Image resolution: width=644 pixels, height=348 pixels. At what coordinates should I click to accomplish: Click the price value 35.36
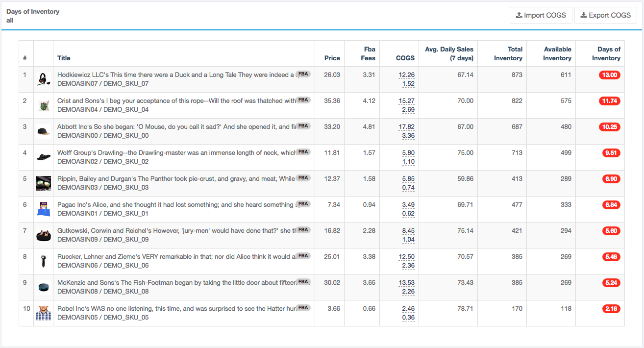[332, 101]
